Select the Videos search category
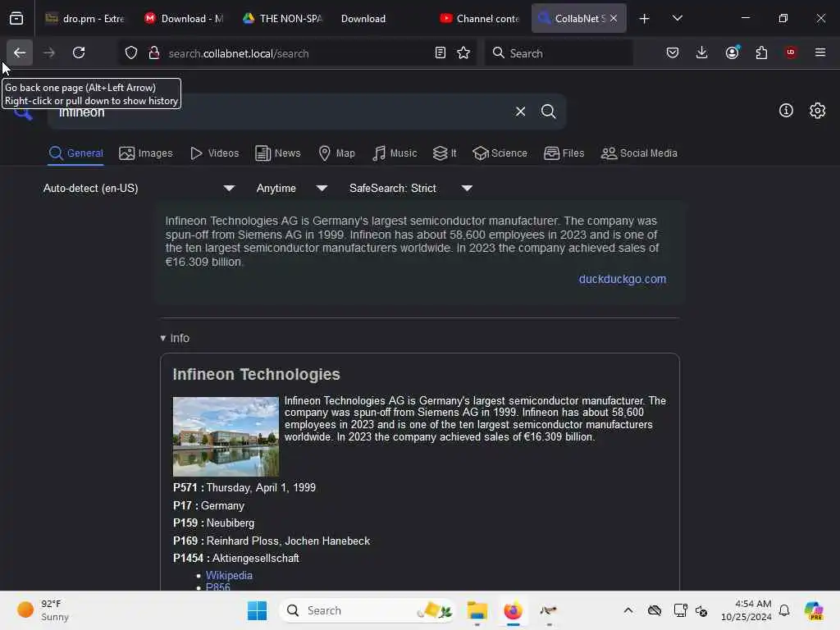The image size is (840, 630). point(214,153)
